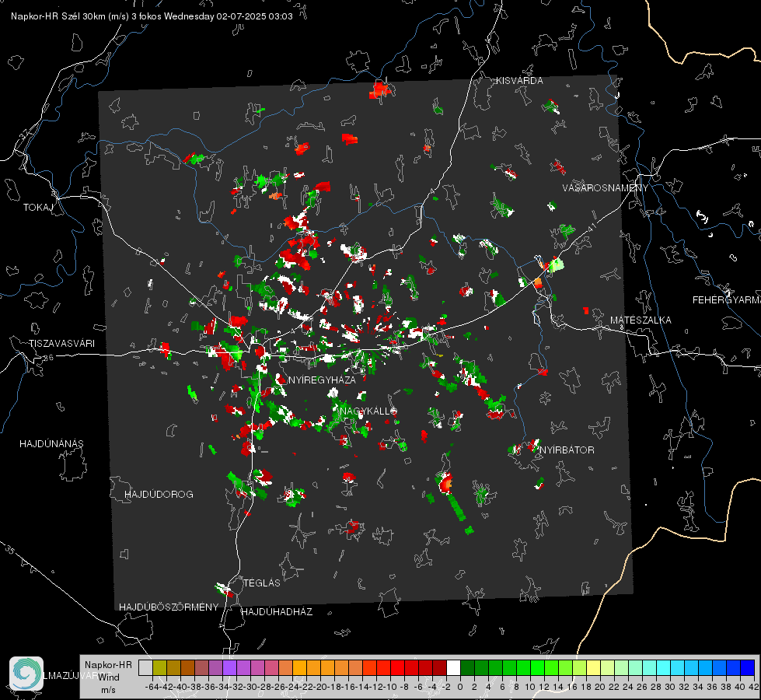Click the NAGYKÁLLÓ label

pyautogui.click(x=368, y=411)
